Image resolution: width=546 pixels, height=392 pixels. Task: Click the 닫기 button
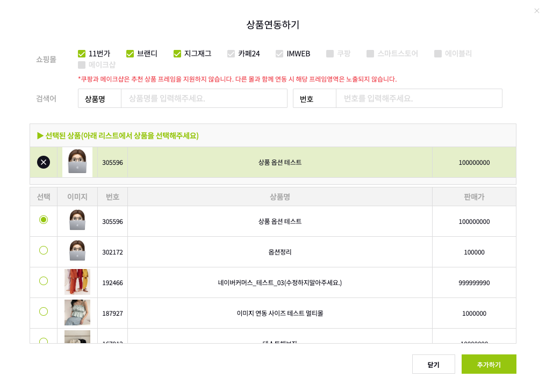[433, 364]
